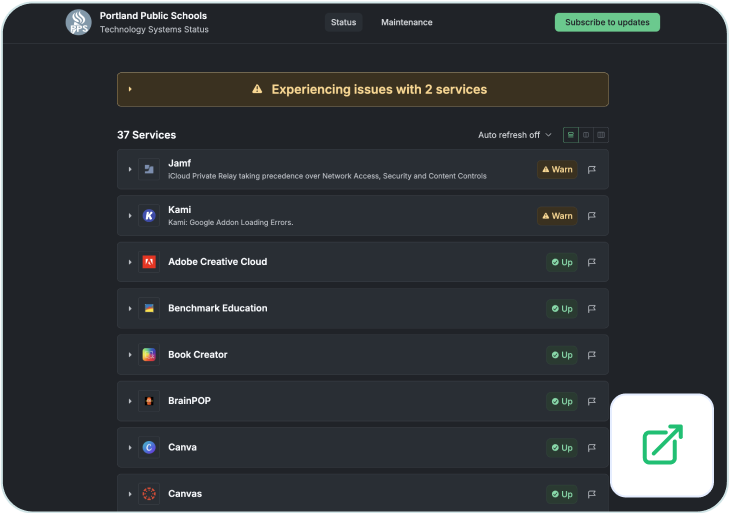Click Subscribe to updates button
Screen dimensions: 729x513
tap(607, 22)
